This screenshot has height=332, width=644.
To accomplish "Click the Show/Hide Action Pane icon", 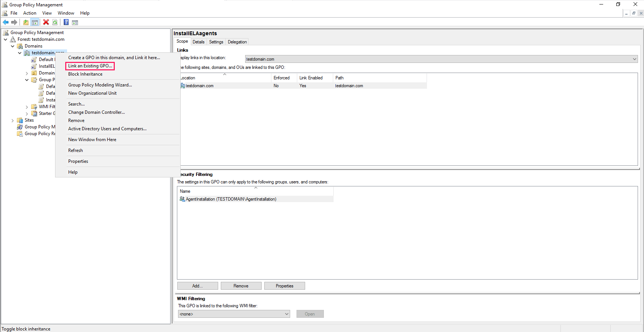I will point(75,22).
